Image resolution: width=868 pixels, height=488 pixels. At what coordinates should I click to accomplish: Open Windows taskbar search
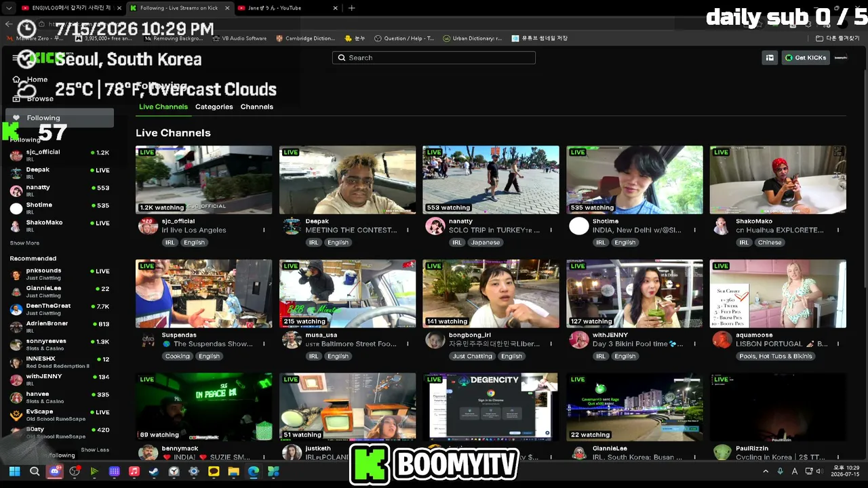click(35, 472)
